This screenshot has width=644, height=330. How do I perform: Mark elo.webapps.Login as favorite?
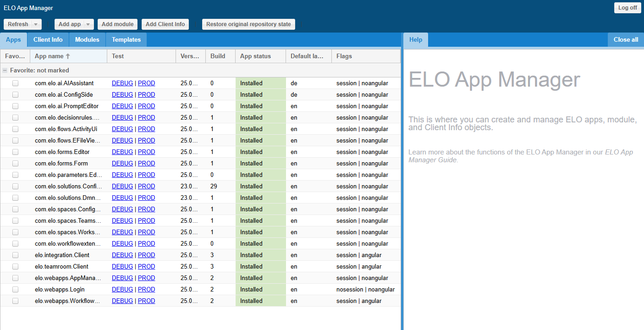point(15,290)
